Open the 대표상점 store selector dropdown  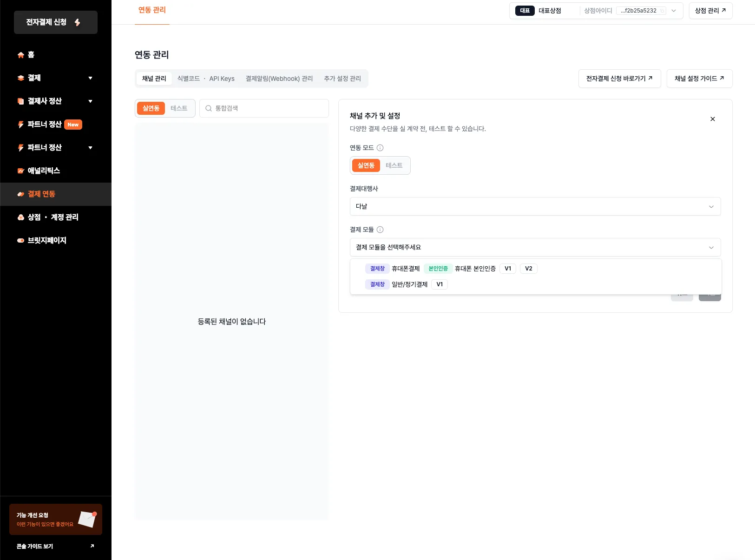pos(673,11)
